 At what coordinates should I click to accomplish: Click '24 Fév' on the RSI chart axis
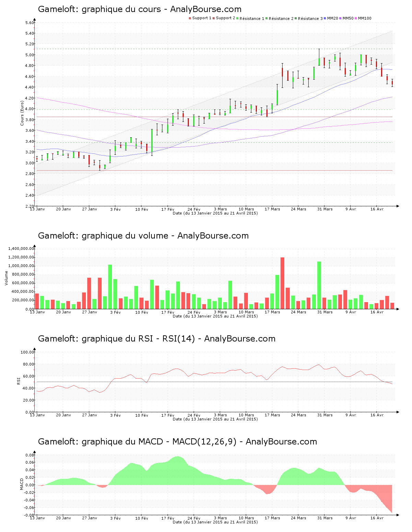point(194,415)
